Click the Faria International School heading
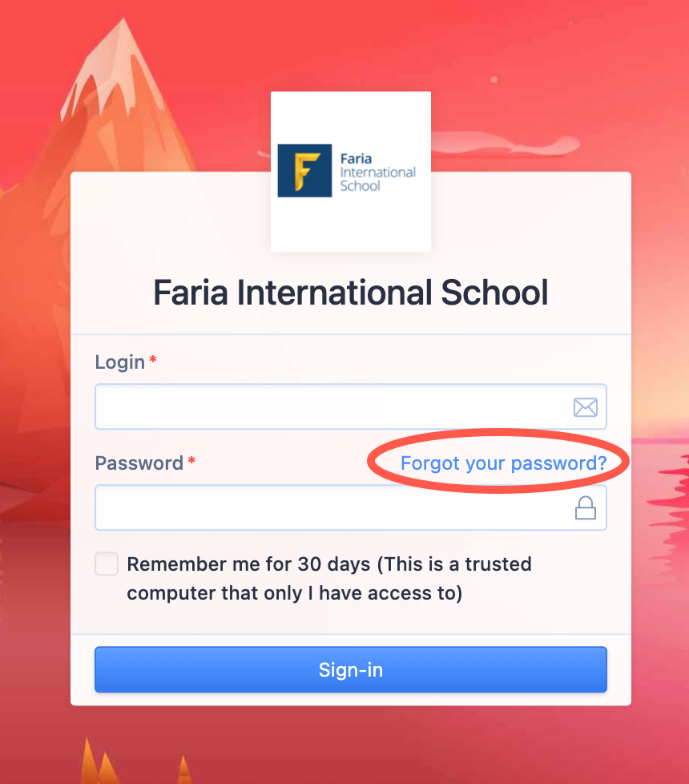689x784 pixels. coord(350,292)
